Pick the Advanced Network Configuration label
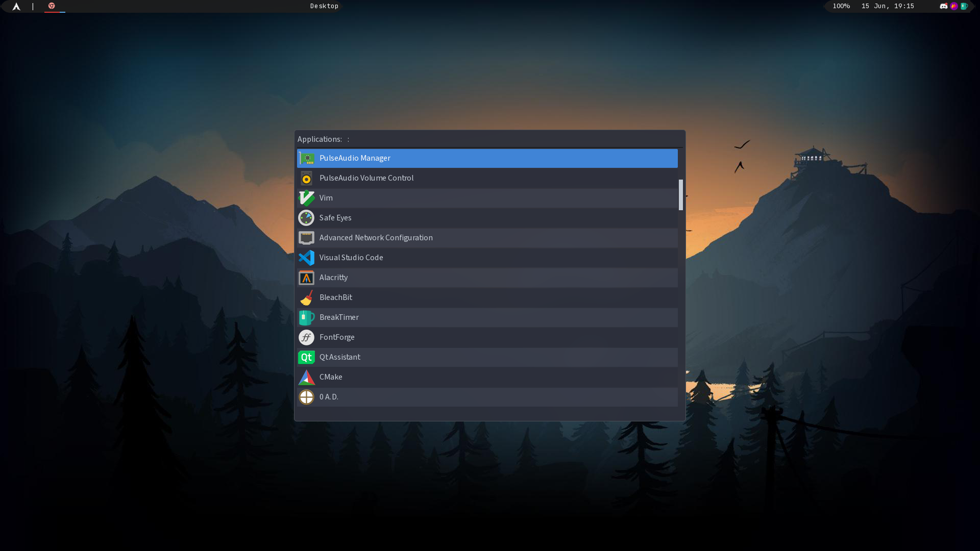980x551 pixels. (376, 238)
